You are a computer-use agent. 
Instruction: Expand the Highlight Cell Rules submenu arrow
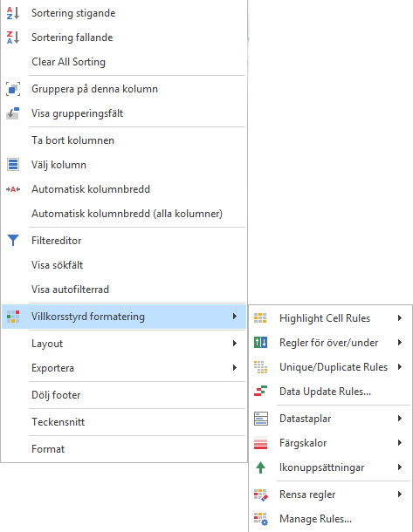point(400,318)
